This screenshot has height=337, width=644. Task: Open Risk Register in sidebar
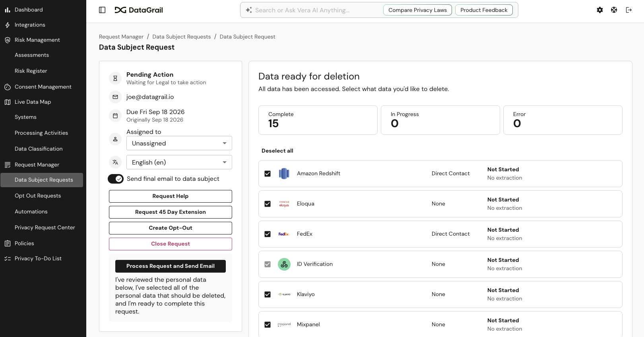click(31, 71)
